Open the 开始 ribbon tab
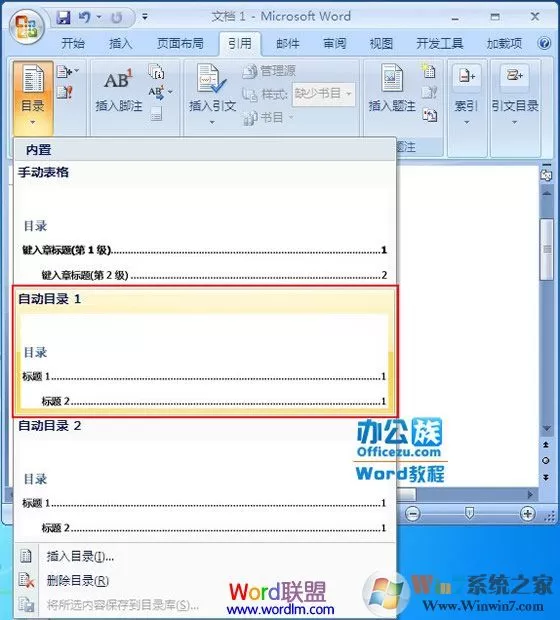Image resolution: width=560 pixels, height=620 pixels. coord(73,43)
